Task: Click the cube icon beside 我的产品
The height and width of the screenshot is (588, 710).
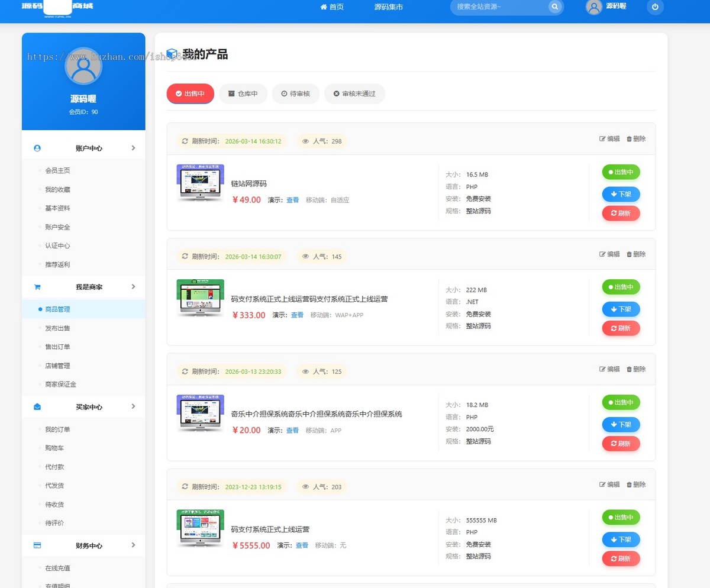Action: click(172, 54)
